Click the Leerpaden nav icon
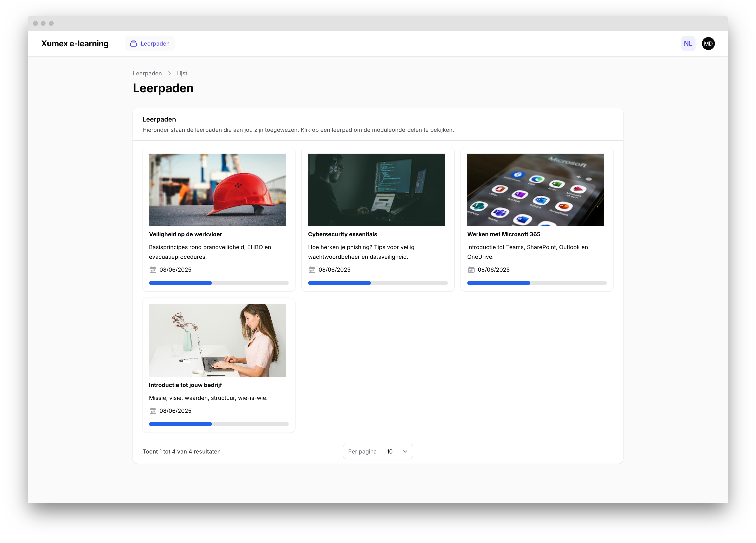756x543 pixels. (x=133, y=44)
